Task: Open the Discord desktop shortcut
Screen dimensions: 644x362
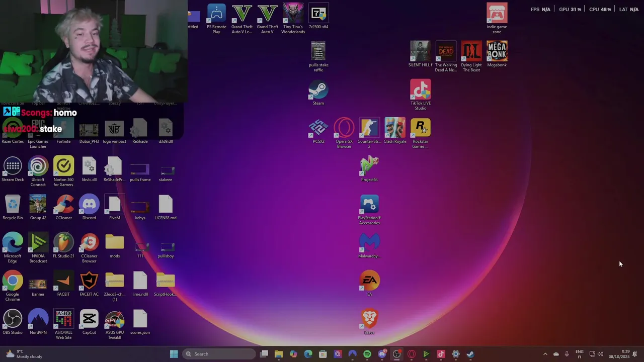Action: coord(89,208)
